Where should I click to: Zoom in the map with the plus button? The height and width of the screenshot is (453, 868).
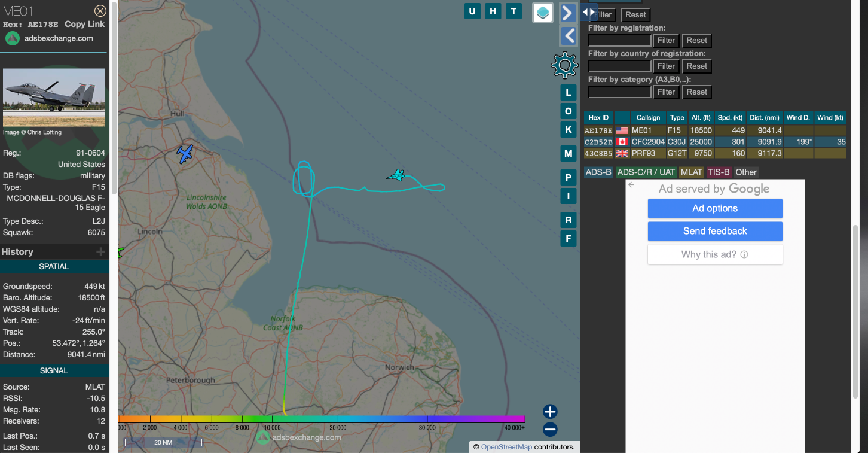point(550,411)
